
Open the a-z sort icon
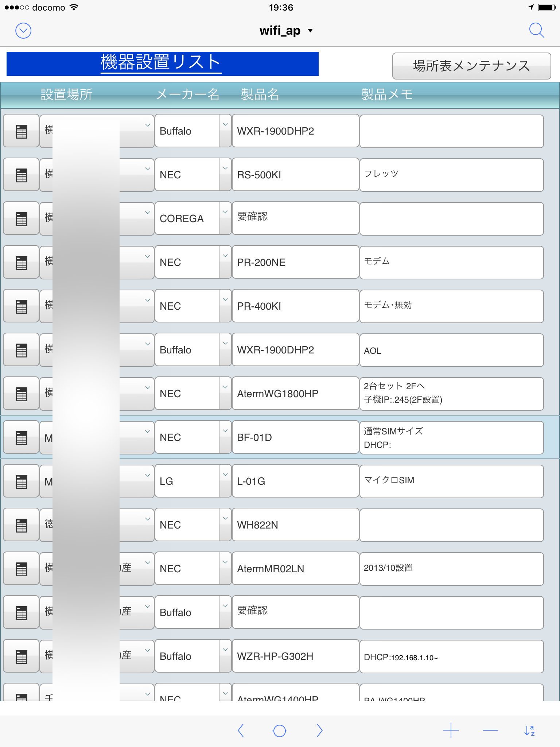529,731
